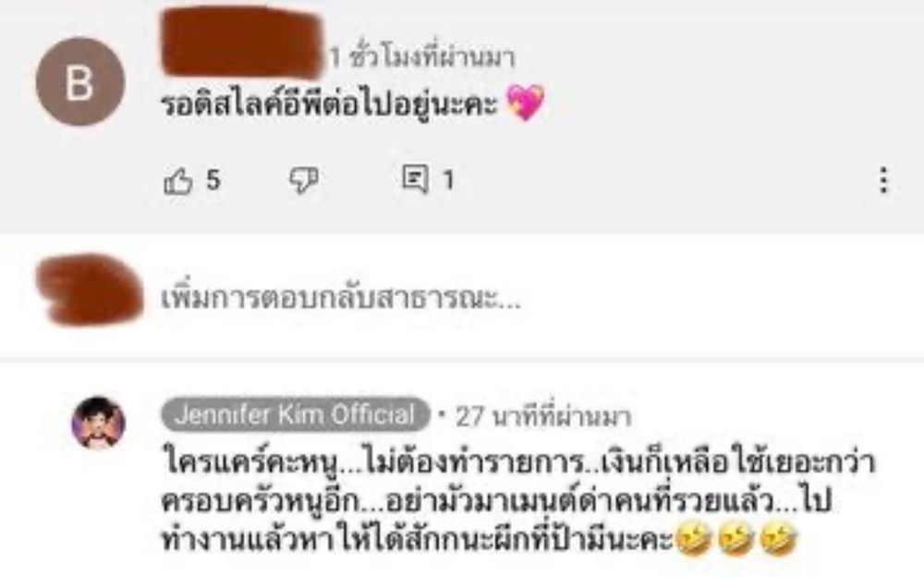Click the Jennifer Kim Official channel badge
Image resolution: width=924 pixels, height=588 pixels.
pyautogui.click(x=296, y=414)
